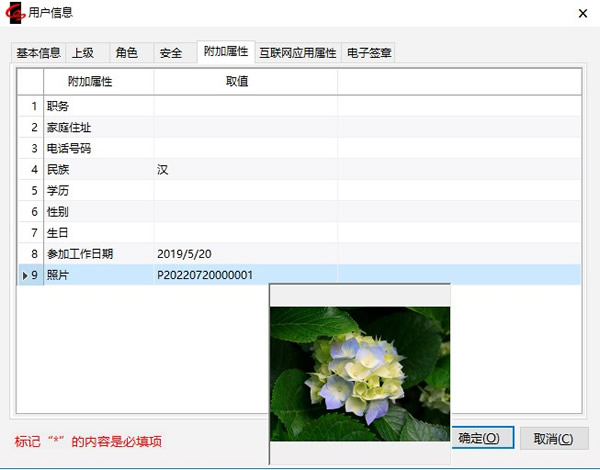Edit the 民族 value showing 汉
This screenshot has height=470, width=600.
245,169
